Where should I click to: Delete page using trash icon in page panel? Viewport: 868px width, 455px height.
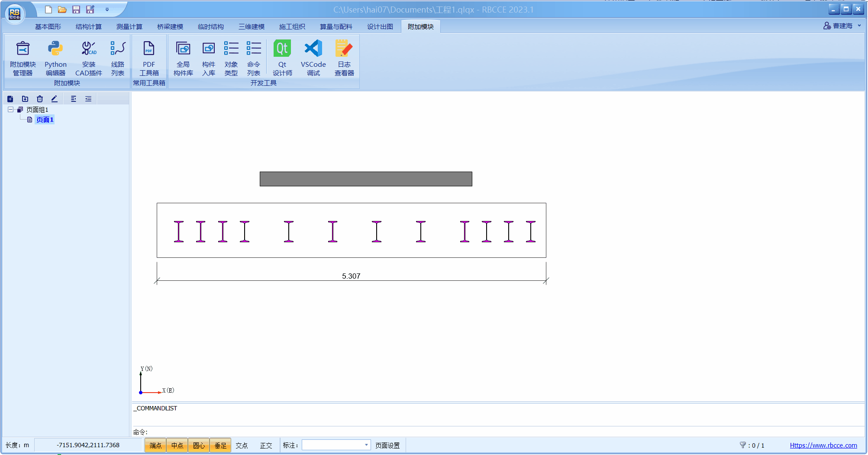point(40,99)
